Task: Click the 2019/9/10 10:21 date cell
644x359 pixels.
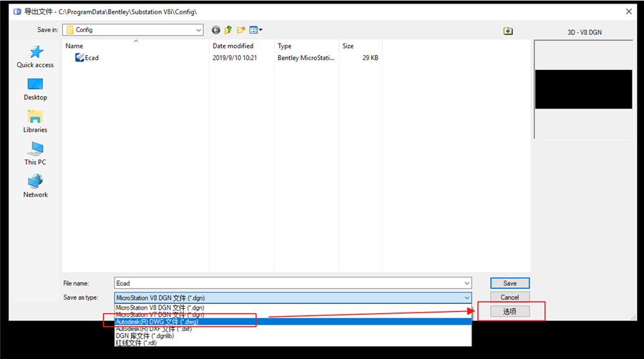Action: click(x=235, y=58)
